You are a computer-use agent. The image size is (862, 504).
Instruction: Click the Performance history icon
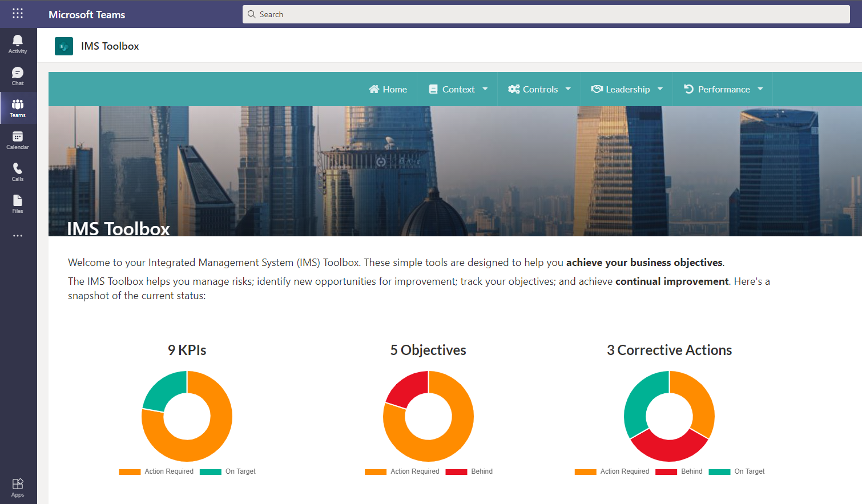point(688,89)
